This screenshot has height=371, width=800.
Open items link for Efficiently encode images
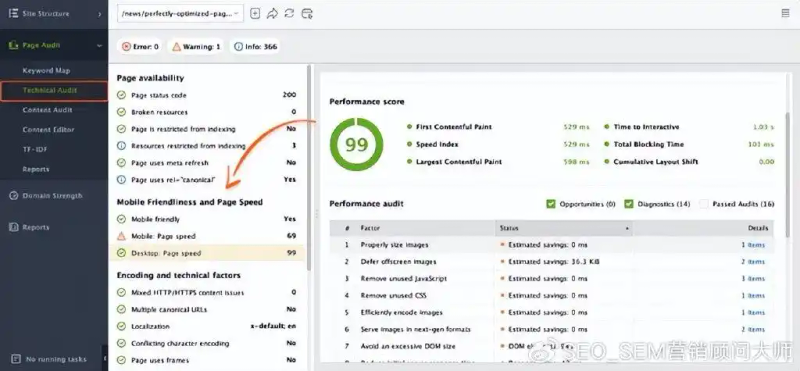coord(753,312)
